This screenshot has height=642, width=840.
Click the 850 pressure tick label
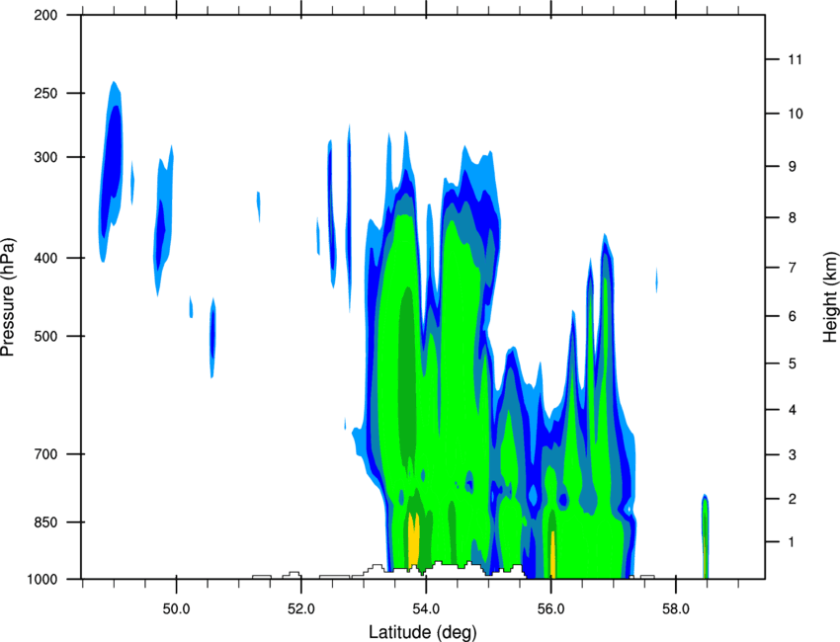click(45, 522)
